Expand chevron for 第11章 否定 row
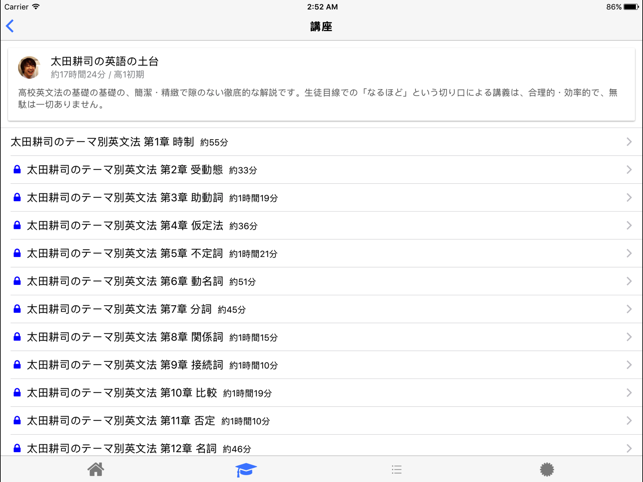This screenshot has height=482, width=643. (629, 420)
